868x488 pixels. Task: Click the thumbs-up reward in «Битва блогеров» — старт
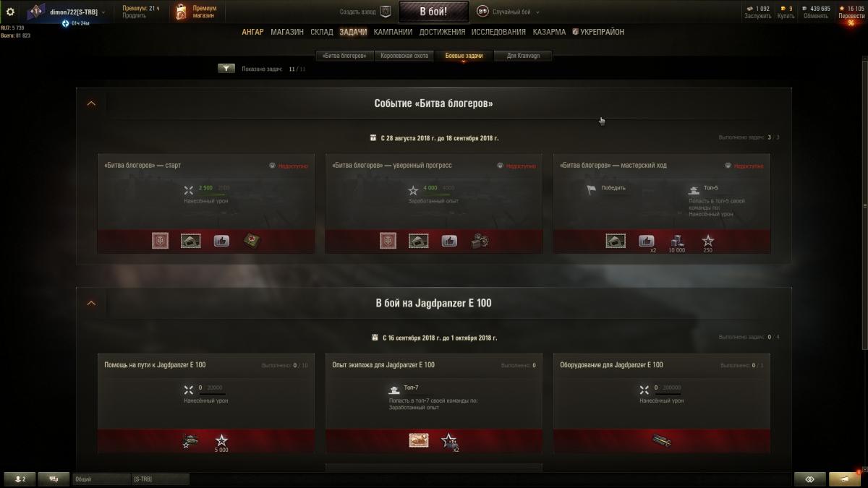pos(221,241)
